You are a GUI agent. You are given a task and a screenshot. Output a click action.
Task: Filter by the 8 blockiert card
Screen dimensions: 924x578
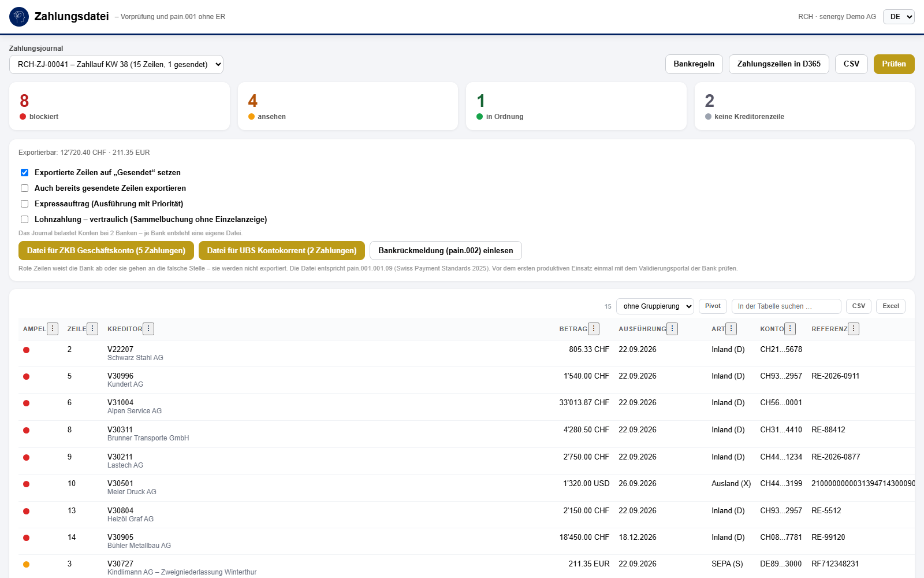[120, 106]
